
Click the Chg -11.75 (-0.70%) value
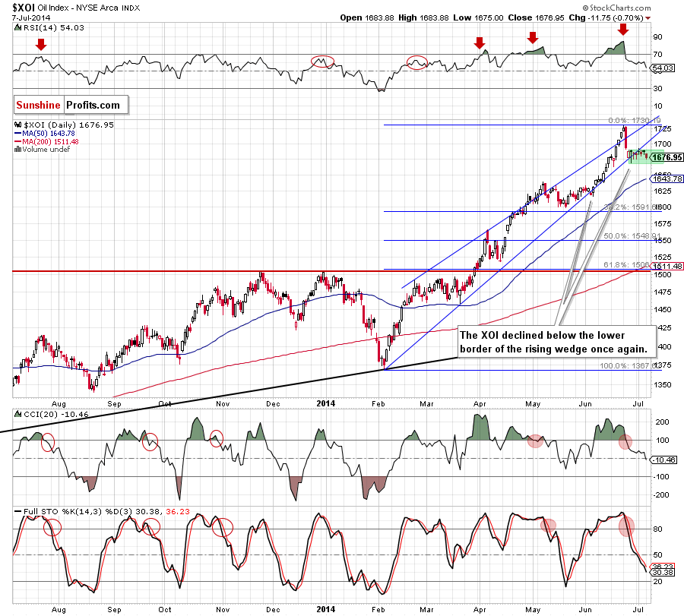point(606,18)
